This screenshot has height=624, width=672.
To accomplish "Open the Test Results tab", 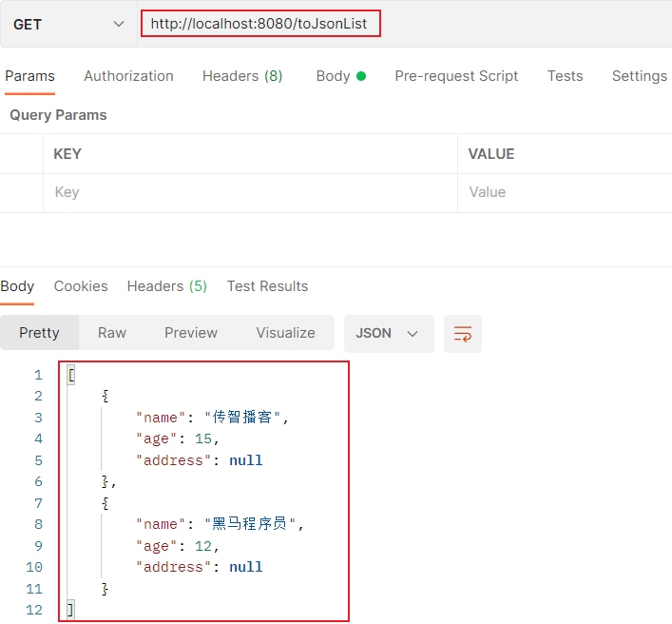I will coord(267,286).
